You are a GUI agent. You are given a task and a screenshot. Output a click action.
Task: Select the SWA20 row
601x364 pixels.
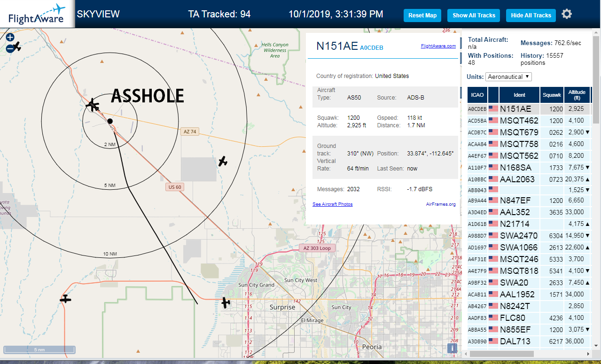pyautogui.click(x=529, y=283)
